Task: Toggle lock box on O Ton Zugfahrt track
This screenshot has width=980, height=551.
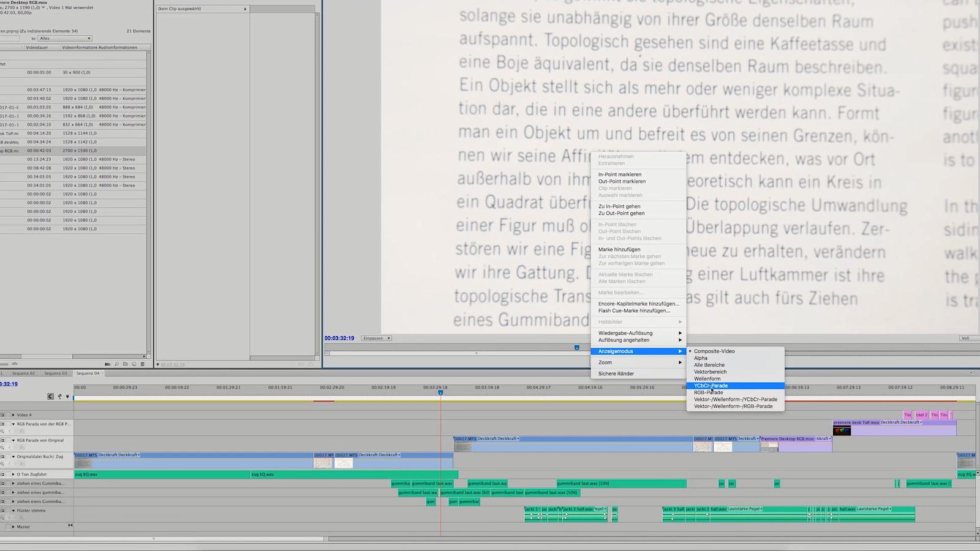Action: coord(8,474)
